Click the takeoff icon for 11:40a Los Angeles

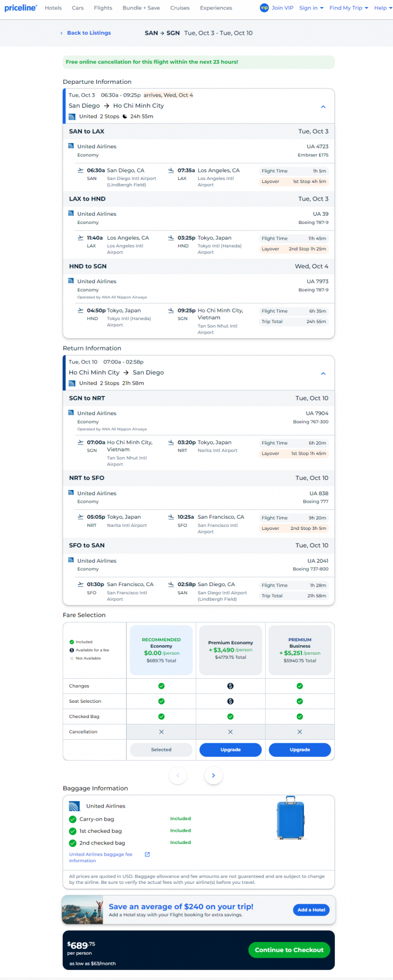tap(80, 238)
